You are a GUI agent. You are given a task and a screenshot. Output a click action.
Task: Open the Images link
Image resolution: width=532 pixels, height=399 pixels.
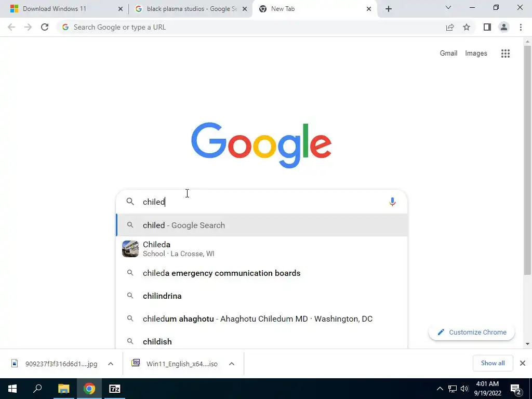[x=476, y=54]
